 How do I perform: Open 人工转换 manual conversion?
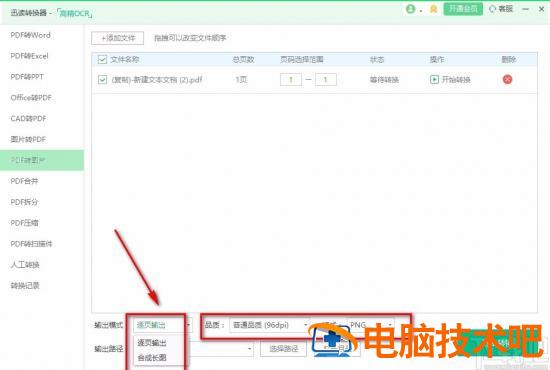(x=25, y=264)
